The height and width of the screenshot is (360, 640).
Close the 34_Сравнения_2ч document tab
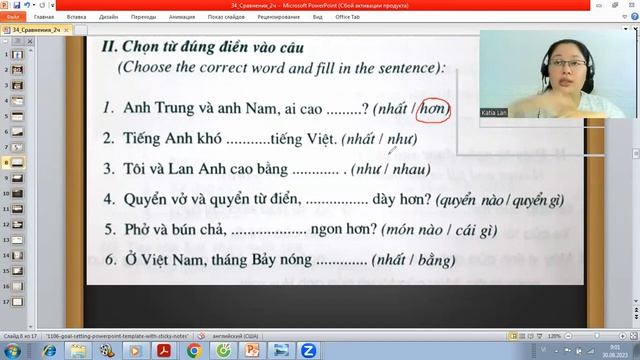click(x=67, y=30)
